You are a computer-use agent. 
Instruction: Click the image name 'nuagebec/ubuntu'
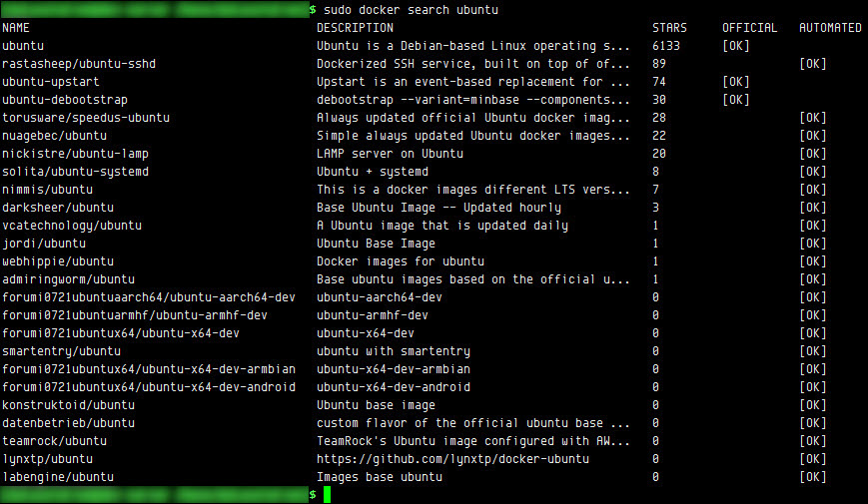54,136
